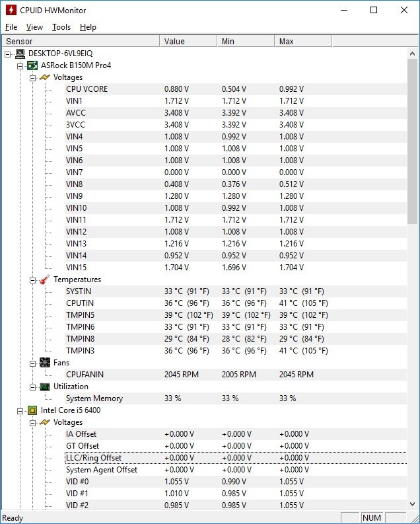Click the Ready status bar text
The width and height of the screenshot is (420, 524).
(13, 518)
